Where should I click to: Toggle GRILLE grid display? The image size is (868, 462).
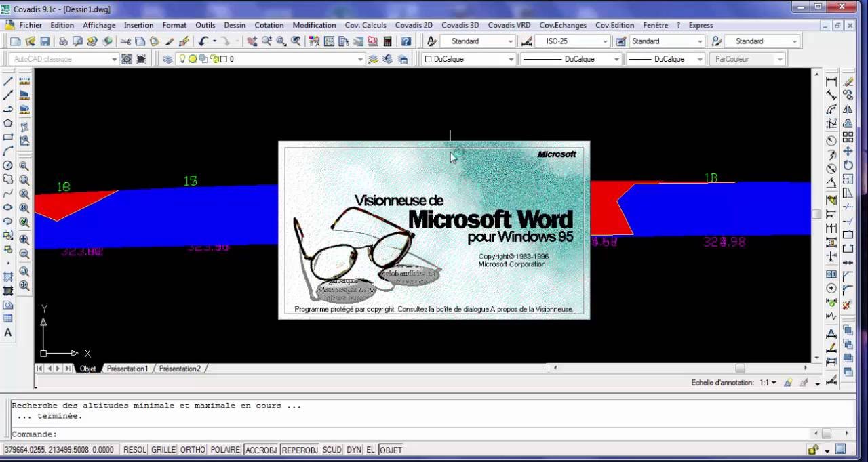pos(163,450)
